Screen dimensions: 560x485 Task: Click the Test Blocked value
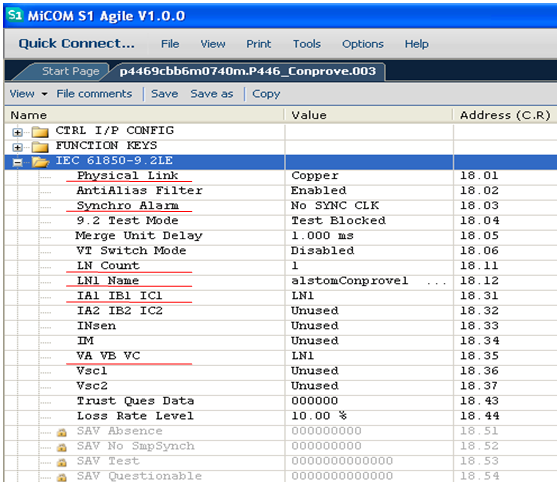(338, 220)
